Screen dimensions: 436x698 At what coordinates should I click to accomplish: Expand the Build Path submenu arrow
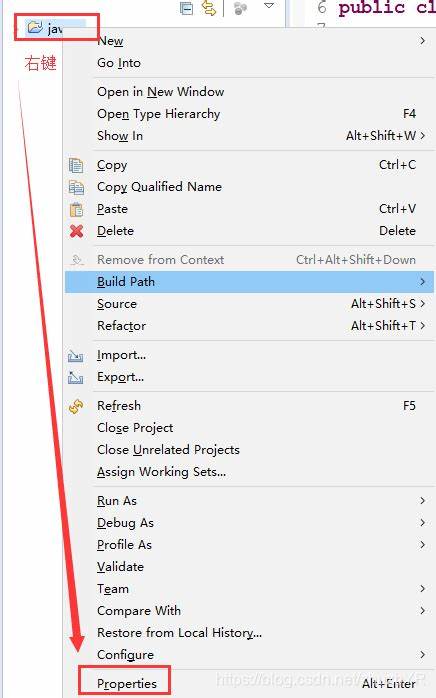pos(422,282)
